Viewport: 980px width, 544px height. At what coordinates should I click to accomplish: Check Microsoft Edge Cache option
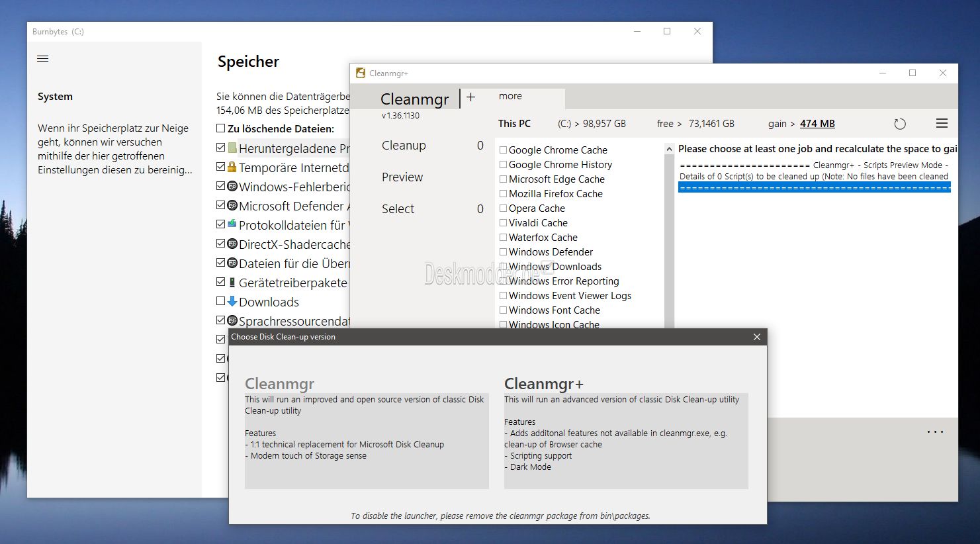tap(504, 179)
